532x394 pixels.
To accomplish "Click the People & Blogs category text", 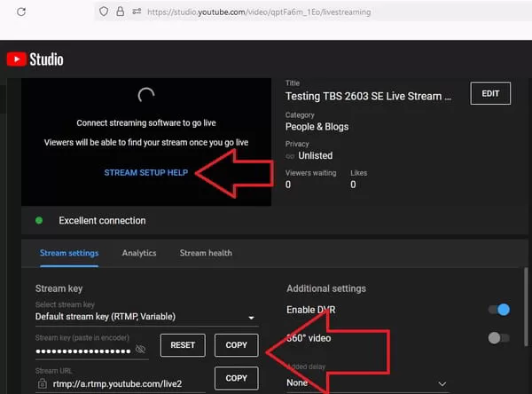I will (317, 127).
